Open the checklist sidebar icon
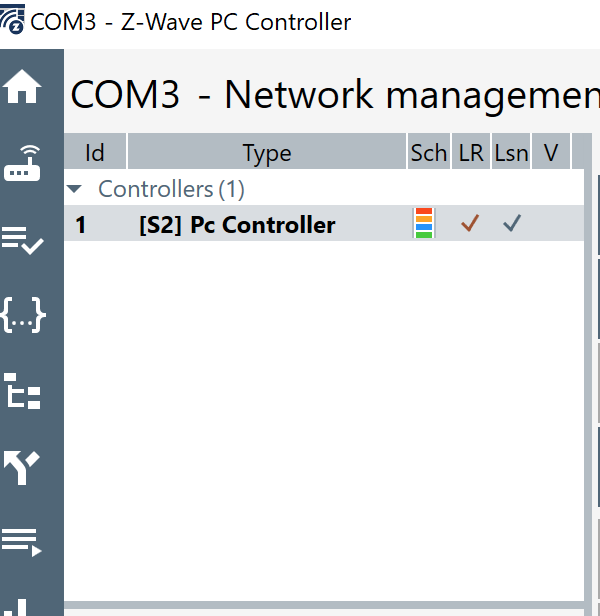The image size is (600, 616). (23, 240)
